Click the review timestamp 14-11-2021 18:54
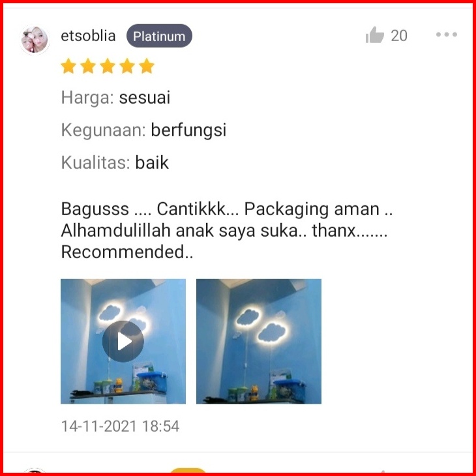The image size is (476, 476). pyautogui.click(x=120, y=426)
